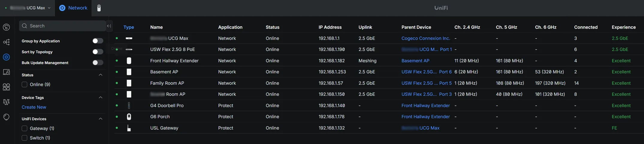Image resolution: width=644 pixels, height=144 pixels.
Task: Click IP address 192.168.1.253
Action: click(x=332, y=72)
